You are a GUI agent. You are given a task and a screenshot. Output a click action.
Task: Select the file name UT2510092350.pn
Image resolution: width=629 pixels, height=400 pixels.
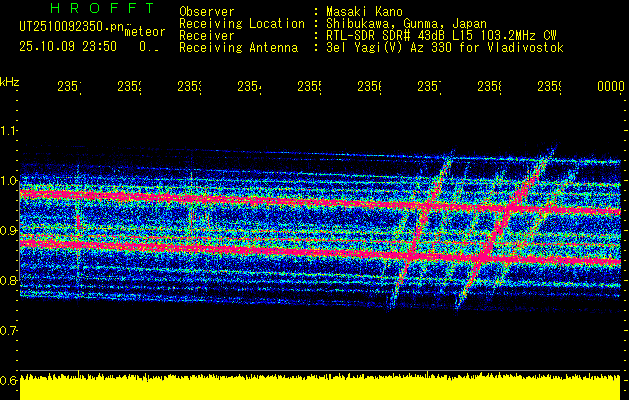pos(71,27)
